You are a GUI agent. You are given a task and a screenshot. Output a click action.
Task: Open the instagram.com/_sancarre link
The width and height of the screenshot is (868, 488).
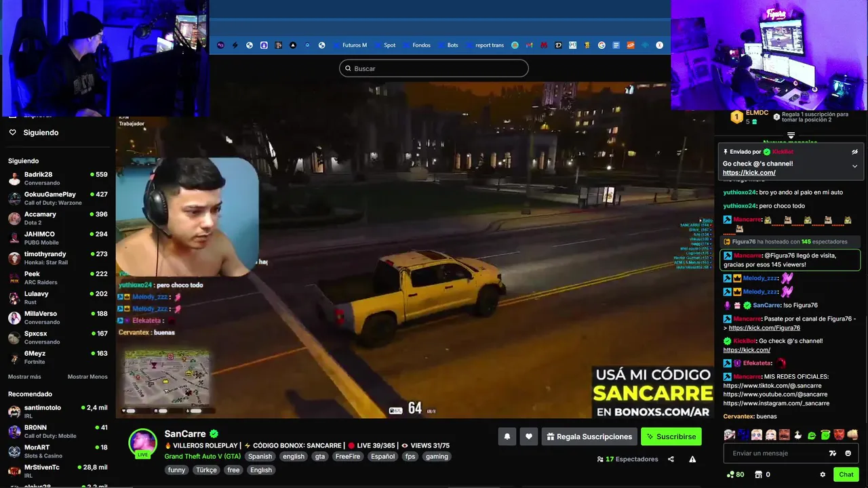(776, 403)
